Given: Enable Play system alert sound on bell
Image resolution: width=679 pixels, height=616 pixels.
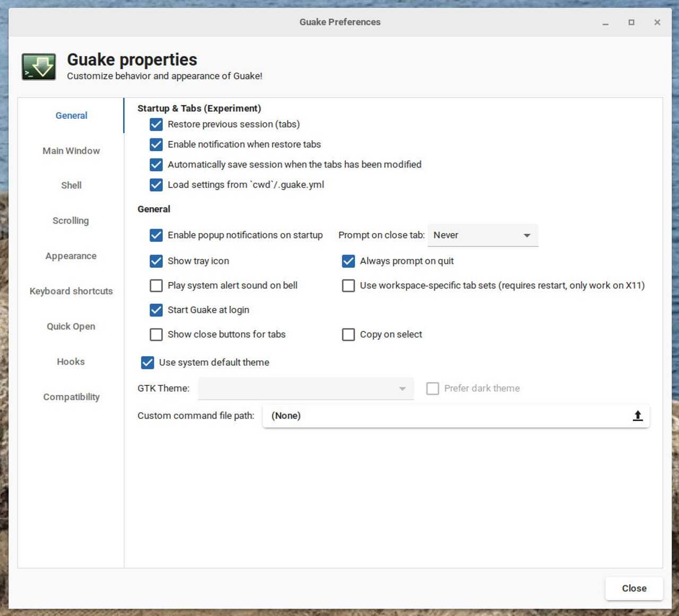Looking at the screenshot, I should [156, 286].
